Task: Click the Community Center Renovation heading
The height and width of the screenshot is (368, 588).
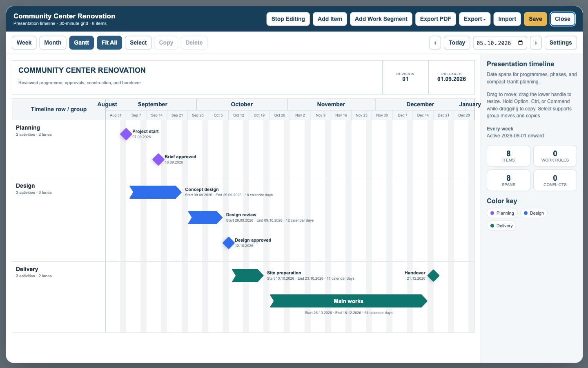Action: click(82, 70)
